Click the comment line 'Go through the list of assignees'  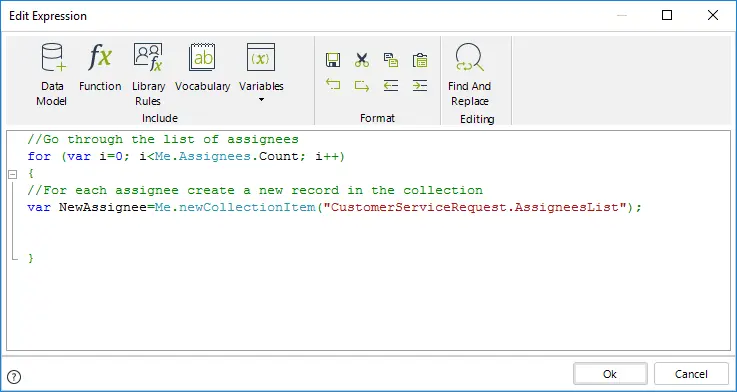coord(163,140)
